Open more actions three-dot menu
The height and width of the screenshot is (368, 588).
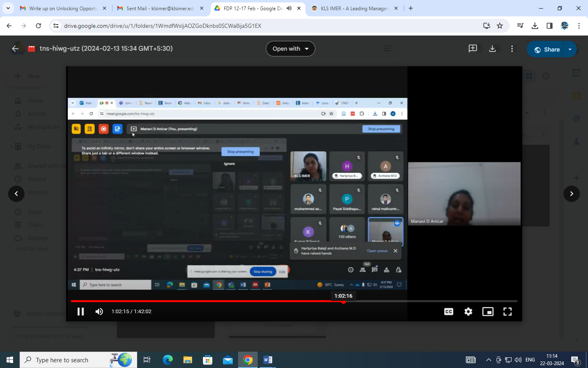click(513, 49)
